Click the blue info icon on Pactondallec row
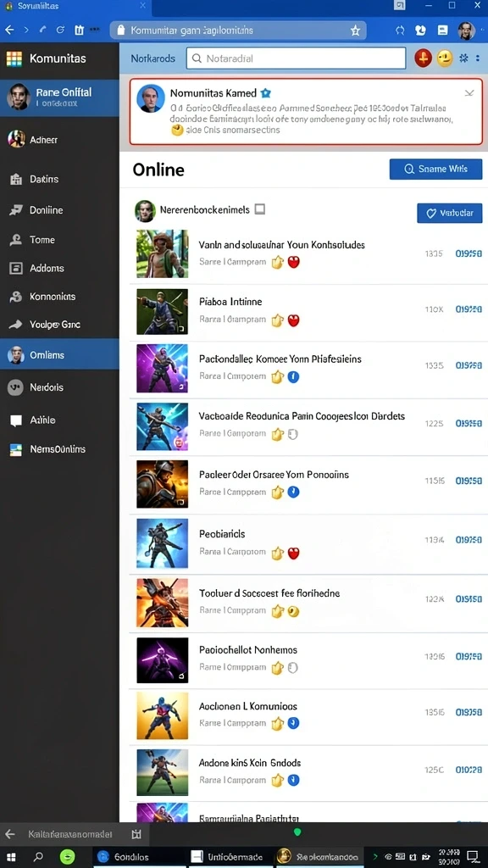 click(x=294, y=377)
